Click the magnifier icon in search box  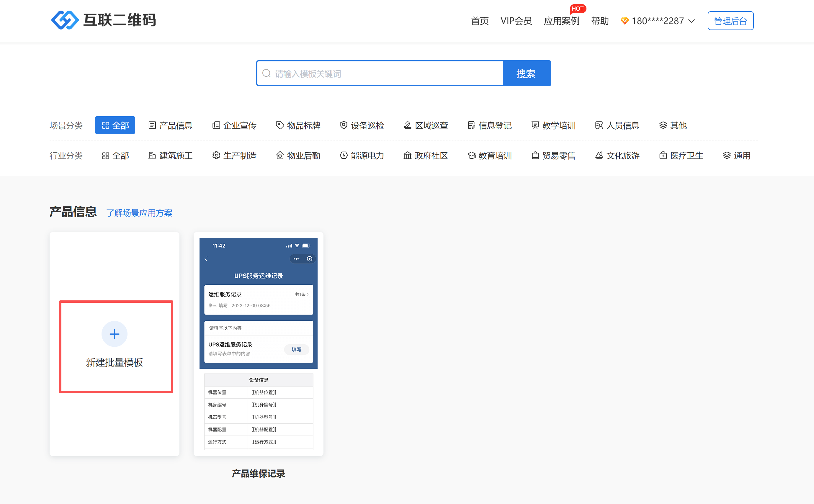click(266, 73)
